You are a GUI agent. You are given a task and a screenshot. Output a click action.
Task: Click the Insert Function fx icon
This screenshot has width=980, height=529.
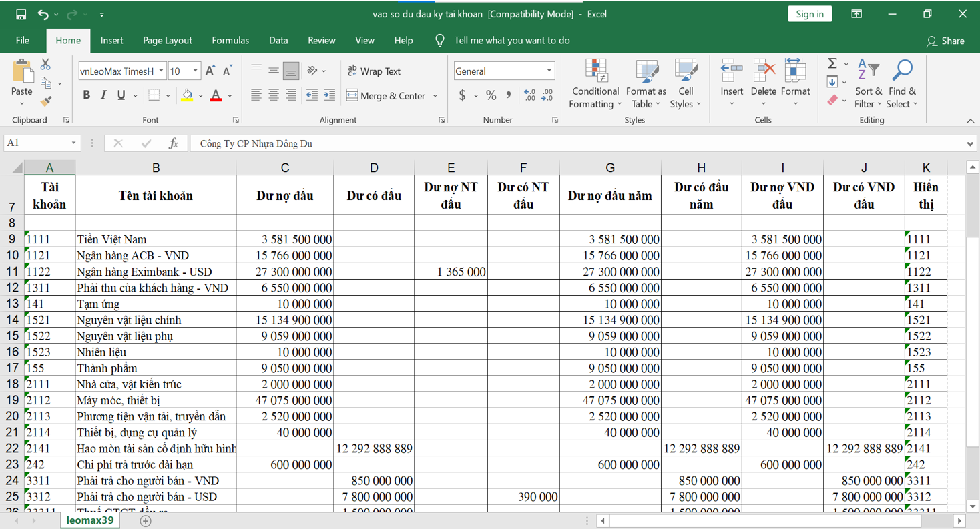(174, 143)
